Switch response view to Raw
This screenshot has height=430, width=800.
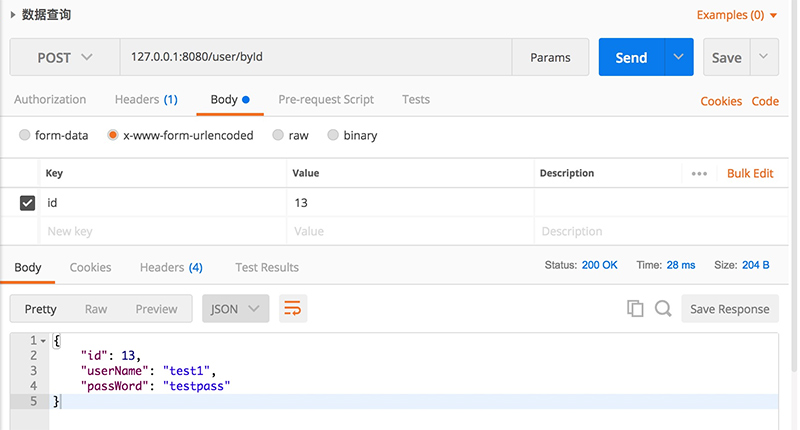tap(96, 309)
